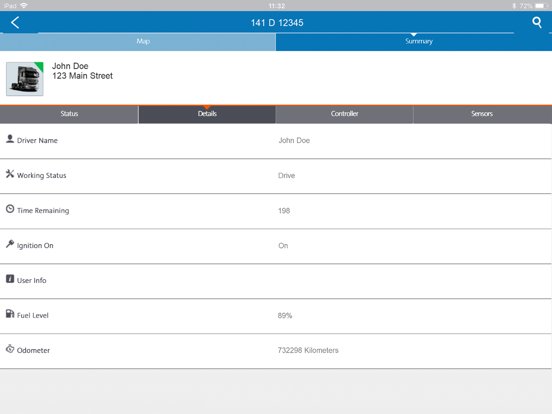552x414 pixels.
Task: Click the Working Status tools icon
Action: [x=10, y=174]
